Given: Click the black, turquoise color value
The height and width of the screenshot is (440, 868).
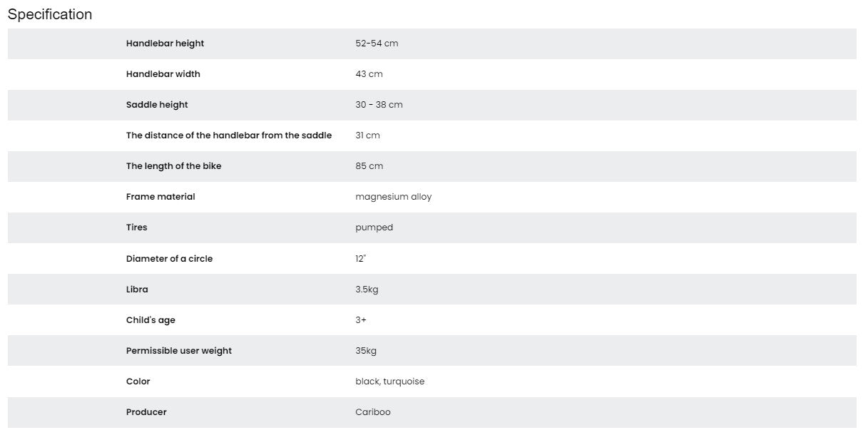Looking at the screenshot, I should click(x=389, y=382).
